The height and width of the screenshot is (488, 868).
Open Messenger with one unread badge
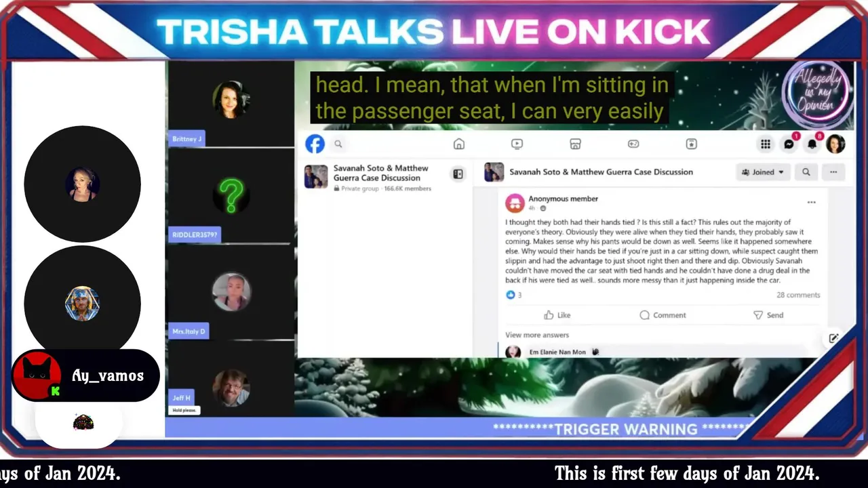[x=789, y=144]
